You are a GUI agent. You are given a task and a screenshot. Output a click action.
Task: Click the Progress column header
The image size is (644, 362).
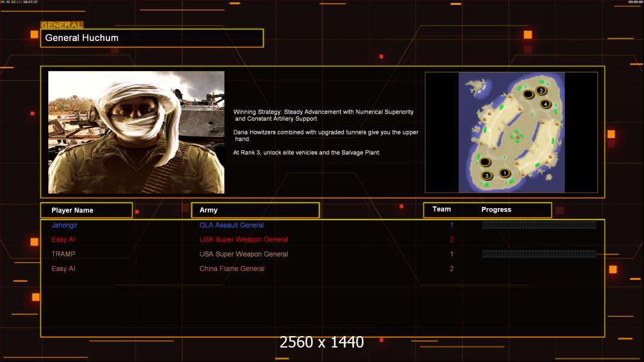tap(496, 209)
